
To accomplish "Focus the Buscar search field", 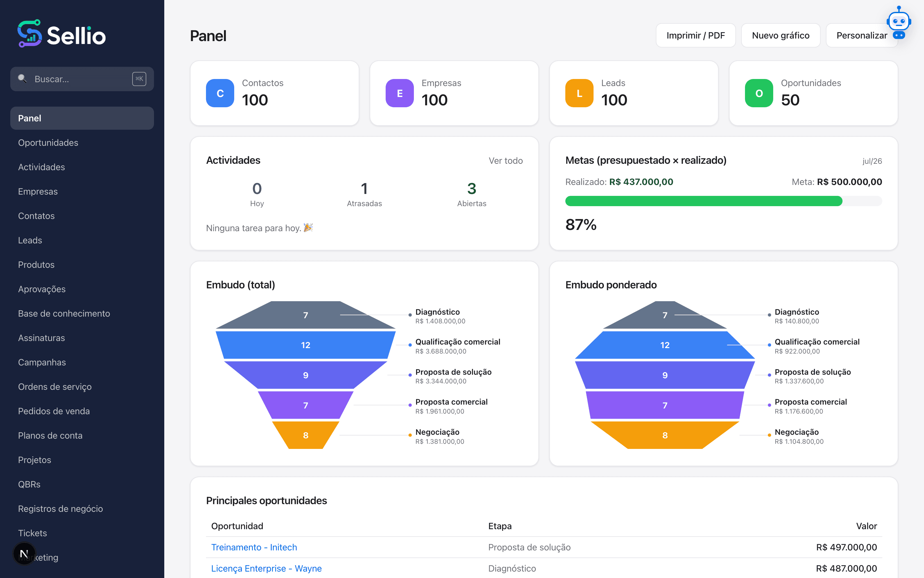I will pos(82,79).
